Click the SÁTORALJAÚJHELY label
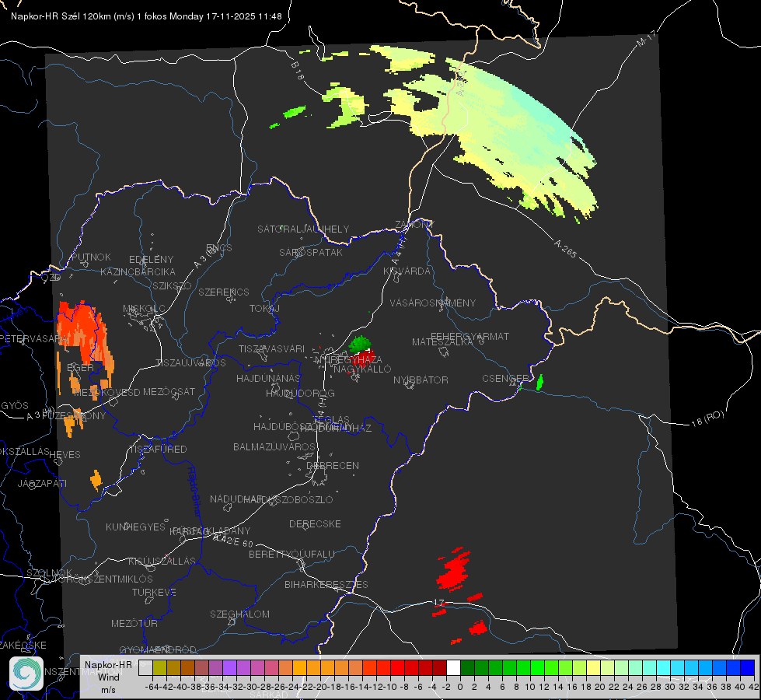This screenshot has height=700, width=761. [x=303, y=229]
